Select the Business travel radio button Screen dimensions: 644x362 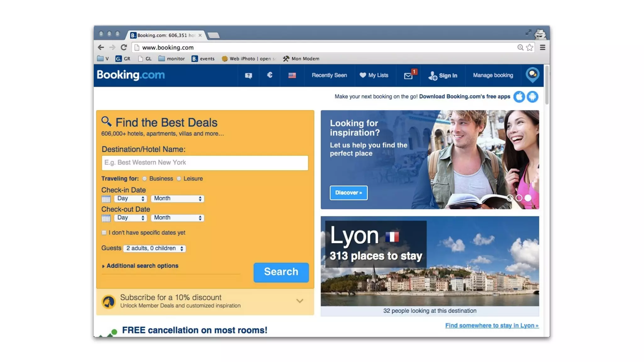pos(144,179)
